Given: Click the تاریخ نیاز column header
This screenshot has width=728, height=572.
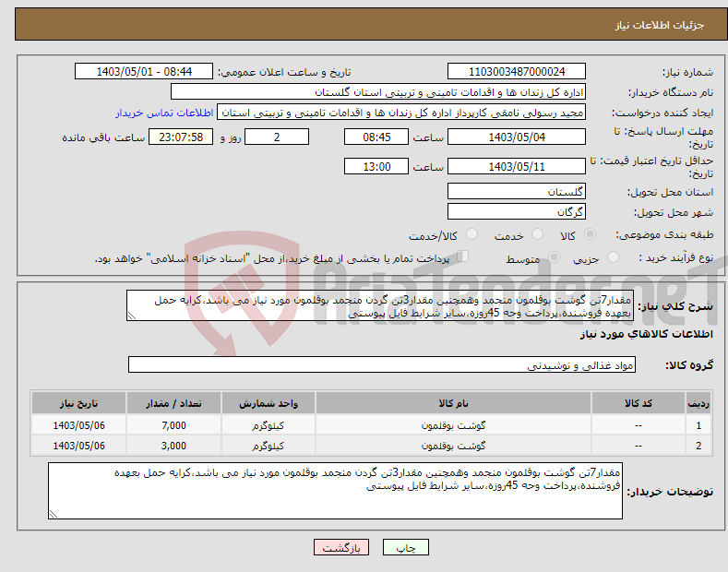Looking at the screenshot, I should click(78, 403).
